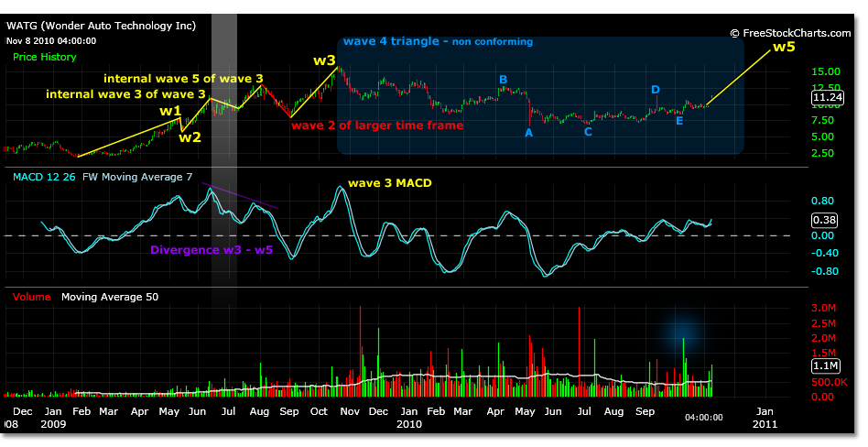The image size is (868, 447).
Task: Click the 2010 year label on time axis
Action: 408,425
